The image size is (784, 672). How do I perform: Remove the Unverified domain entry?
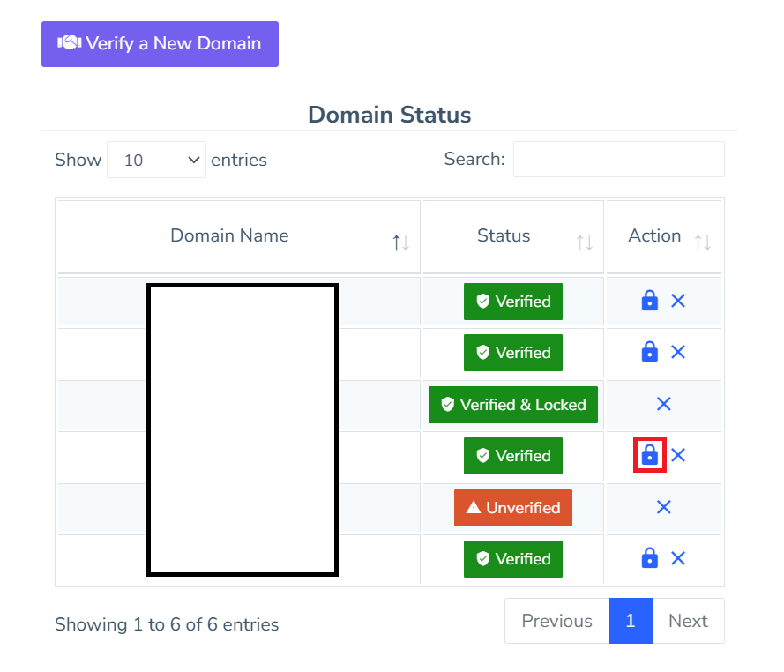[664, 507]
